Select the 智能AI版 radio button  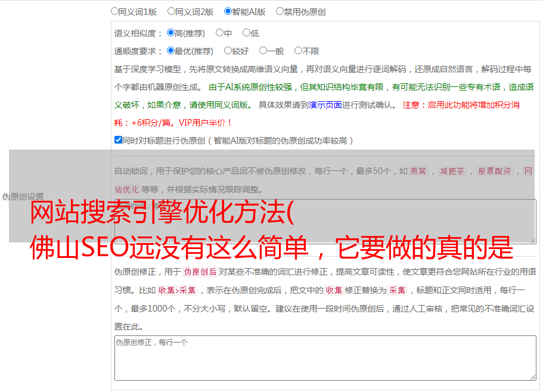pos(228,11)
